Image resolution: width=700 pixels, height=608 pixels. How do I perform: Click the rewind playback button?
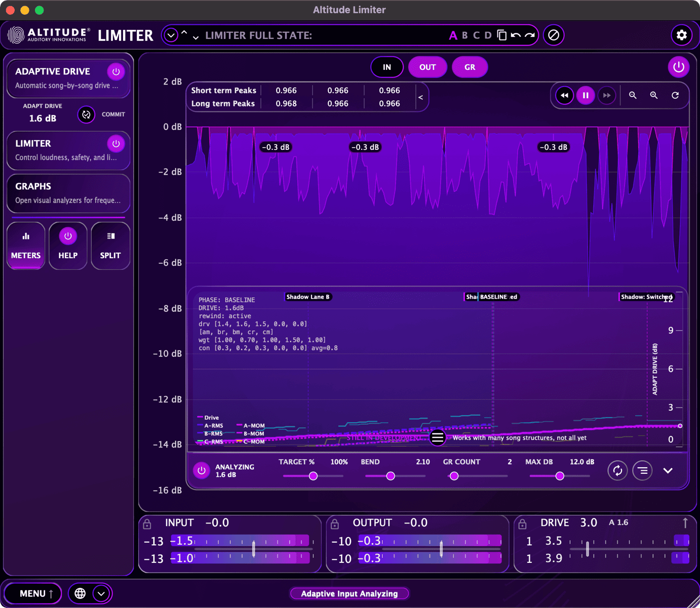(x=564, y=95)
